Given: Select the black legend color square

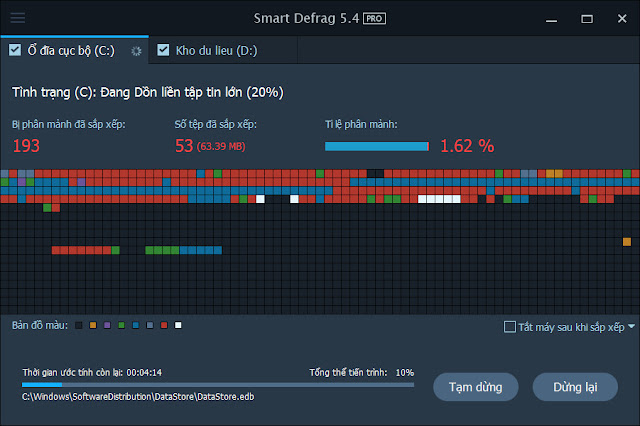Looking at the screenshot, I should (79, 325).
